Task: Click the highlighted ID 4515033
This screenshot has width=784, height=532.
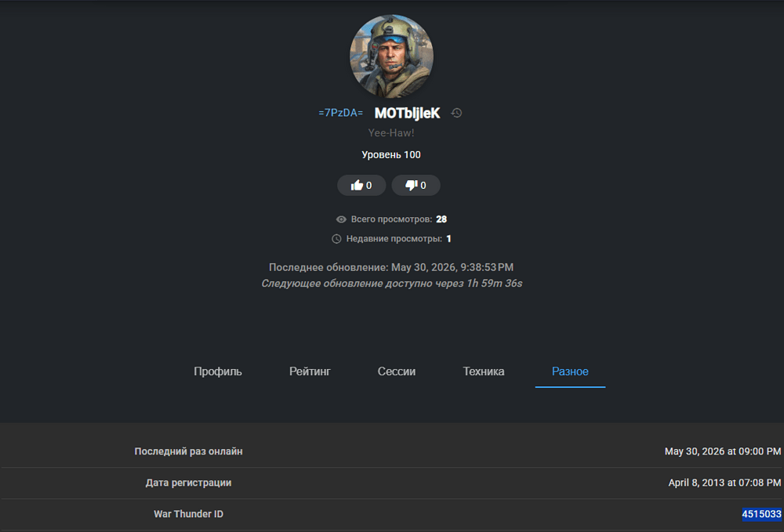Action: click(x=761, y=514)
